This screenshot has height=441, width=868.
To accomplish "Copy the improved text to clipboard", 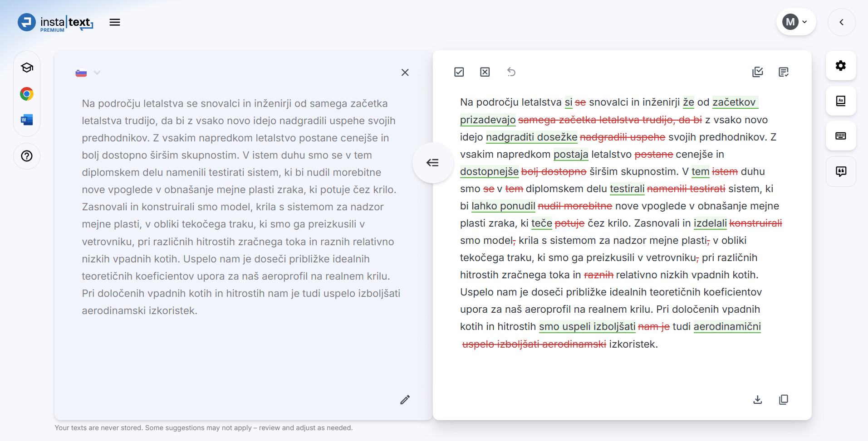I will 783,399.
